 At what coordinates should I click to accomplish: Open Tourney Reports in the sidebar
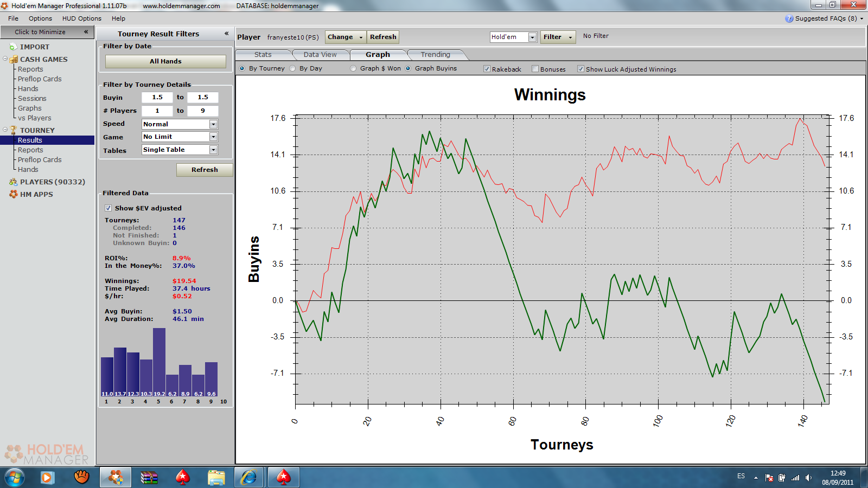[30, 150]
